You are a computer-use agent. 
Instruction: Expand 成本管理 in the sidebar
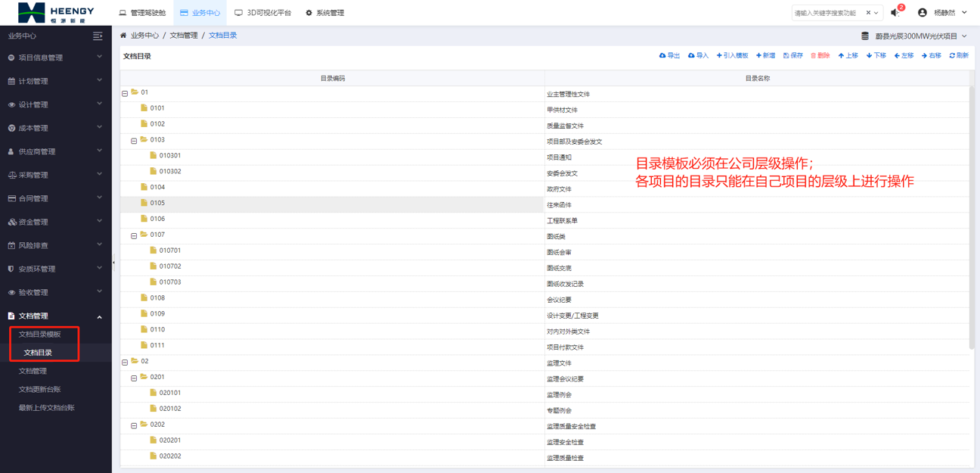point(56,128)
